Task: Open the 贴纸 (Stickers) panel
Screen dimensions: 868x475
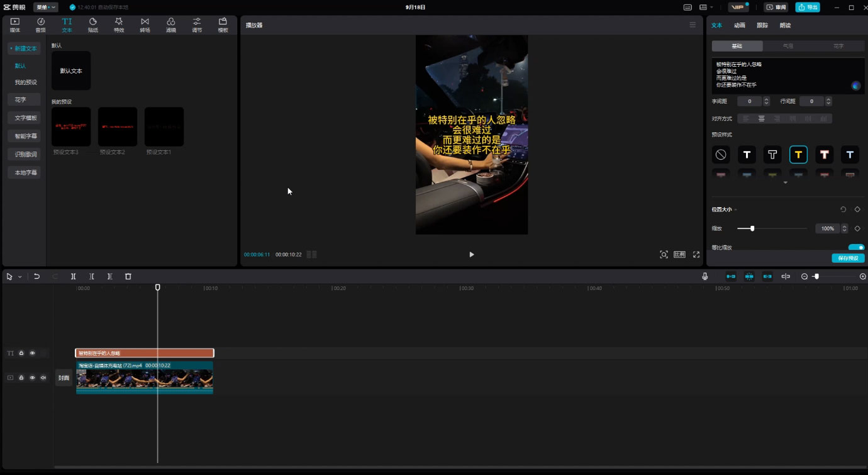Action: click(x=92, y=25)
